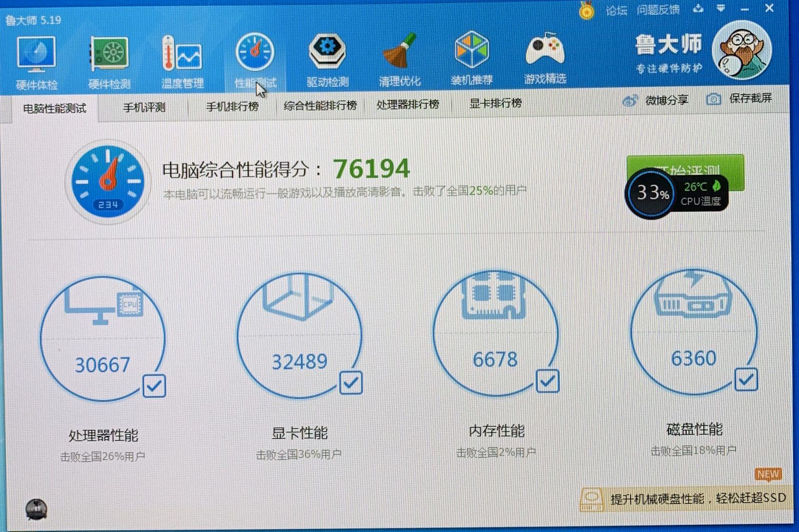Open the 综合性能排行榜 tab

[320, 106]
